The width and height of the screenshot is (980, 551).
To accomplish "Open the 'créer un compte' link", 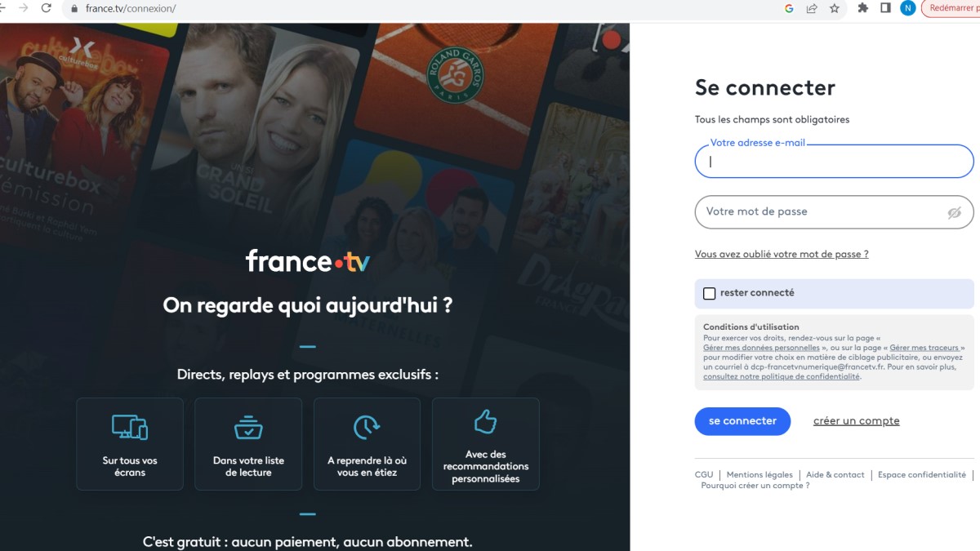I will 856,421.
